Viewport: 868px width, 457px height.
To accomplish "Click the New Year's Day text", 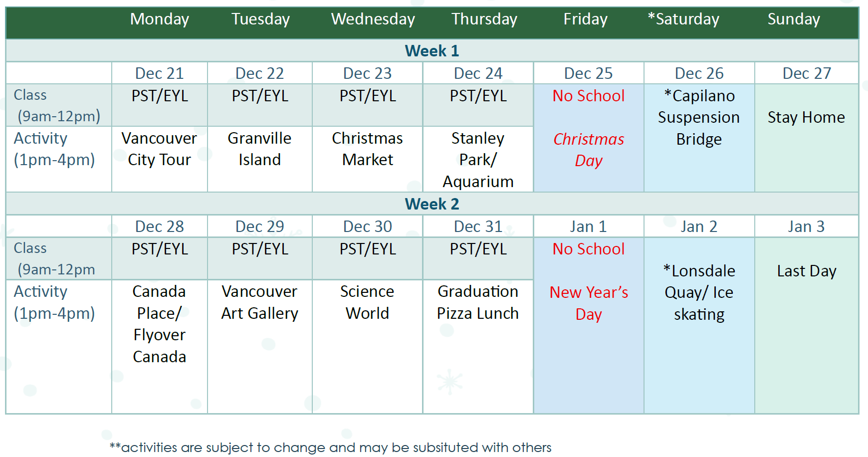I will pos(589,303).
